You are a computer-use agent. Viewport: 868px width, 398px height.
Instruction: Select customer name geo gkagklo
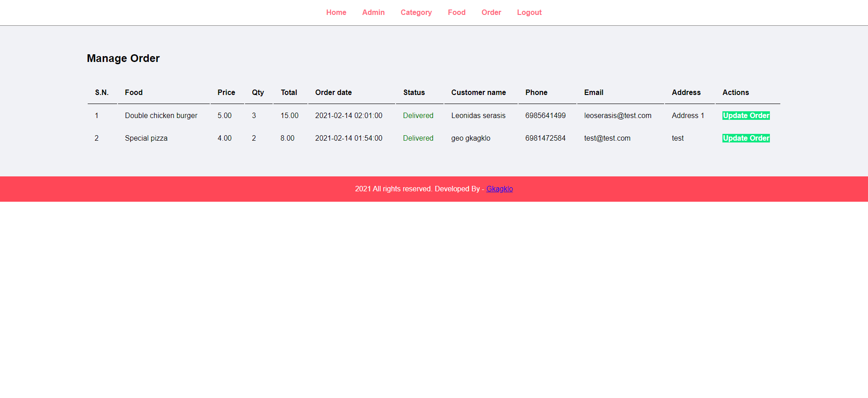coord(471,138)
